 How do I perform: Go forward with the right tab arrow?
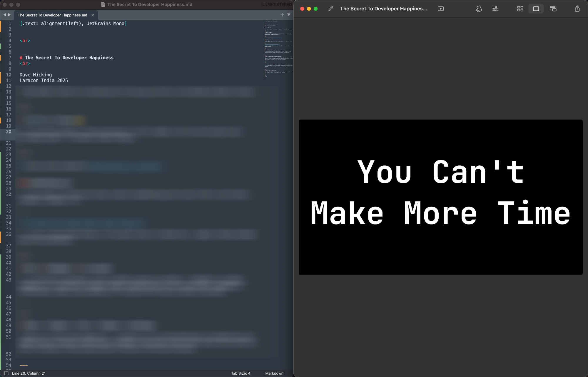[x=9, y=15]
